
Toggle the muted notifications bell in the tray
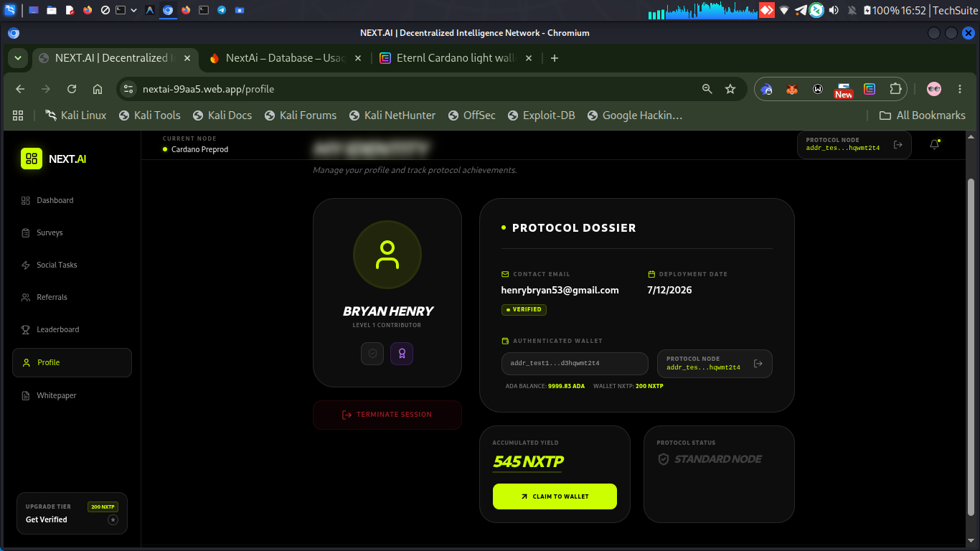[852, 10]
